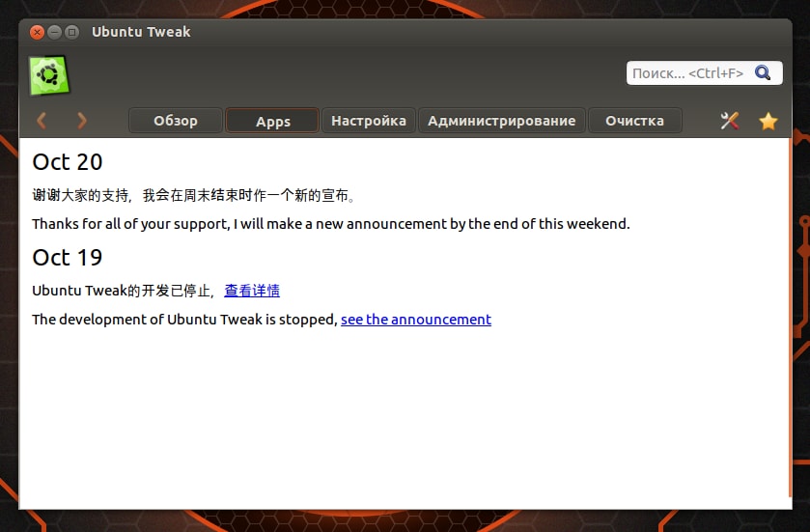The image size is (810, 532).
Task: Open favorites with the star icon
Action: 768,121
